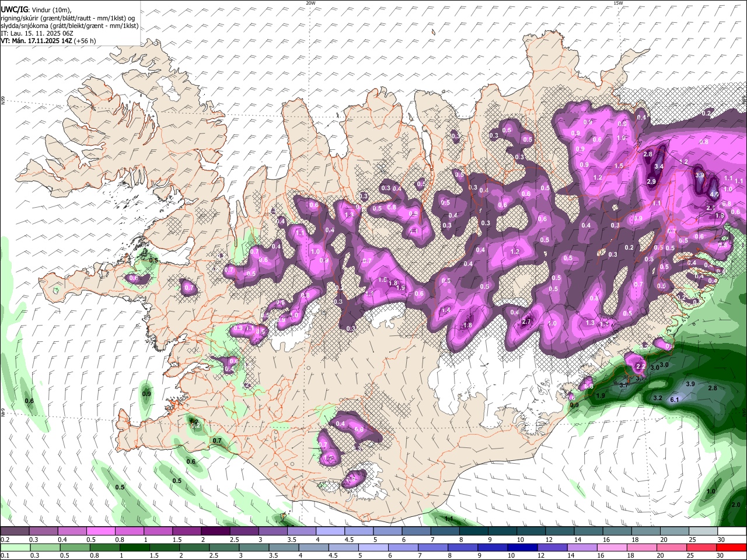The width and height of the screenshot is (747, 560).
Task: Click the "2.7" snowfall value on map
Action: [x=526, y=321]
